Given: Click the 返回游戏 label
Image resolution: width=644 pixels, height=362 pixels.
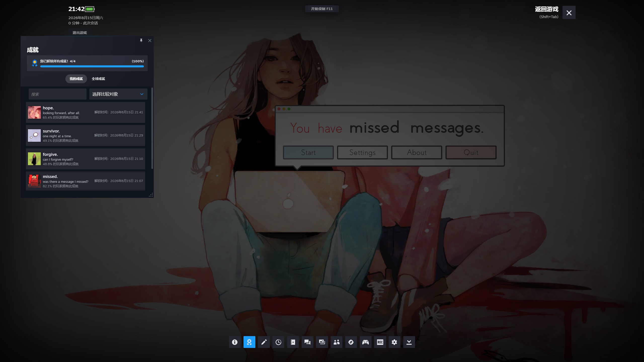Looking at the screenshot, I should [547, 9].
